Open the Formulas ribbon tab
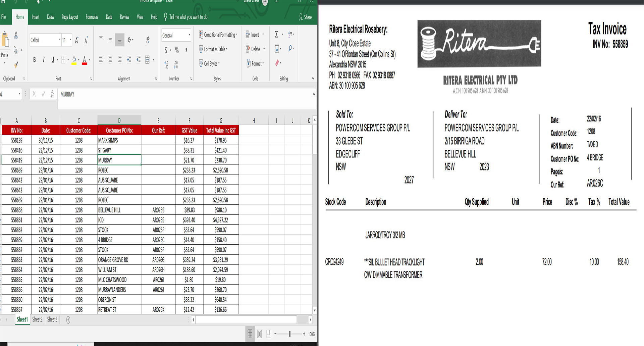The width and height of the screenshot is (644, 346). tap(92, 17)
